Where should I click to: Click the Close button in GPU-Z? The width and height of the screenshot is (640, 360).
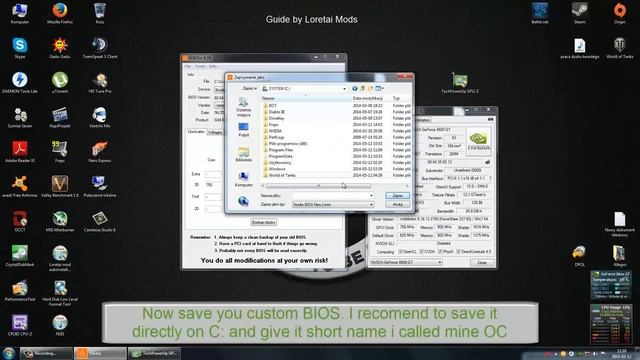482,262
